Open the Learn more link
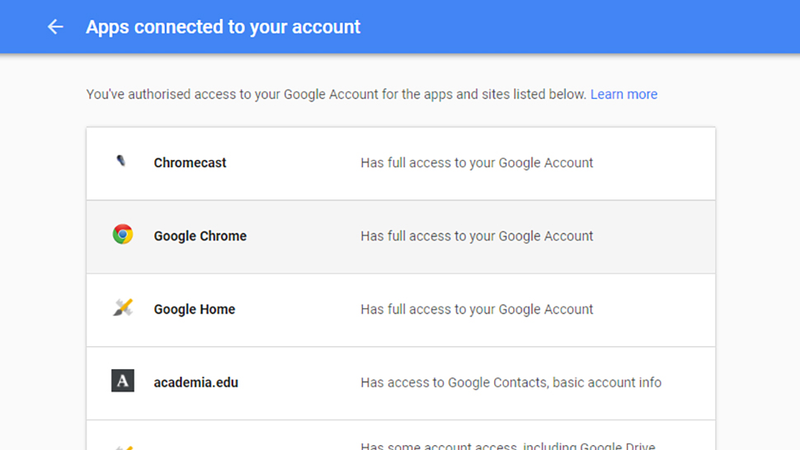 [x=623, y=94]
